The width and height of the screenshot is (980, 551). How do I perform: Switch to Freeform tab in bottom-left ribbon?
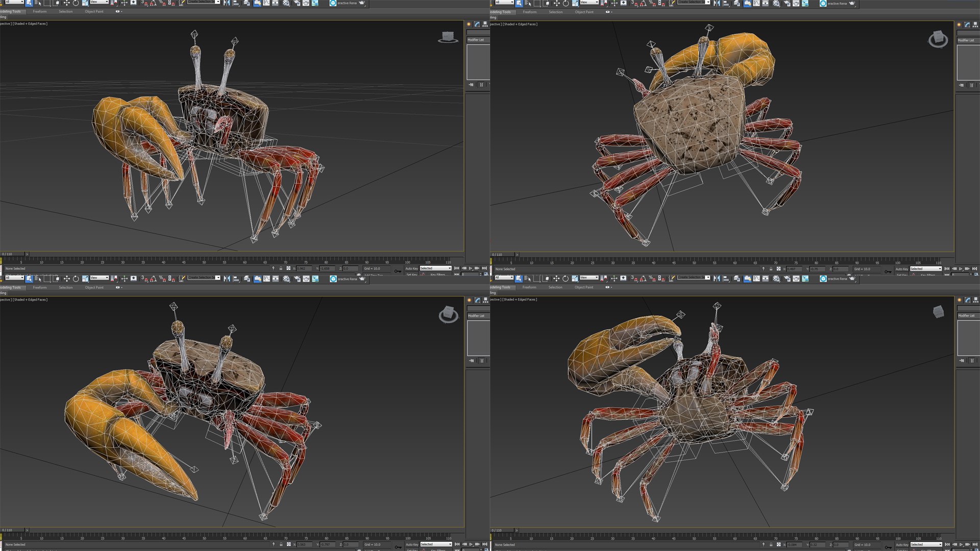(x=39, y=287)
